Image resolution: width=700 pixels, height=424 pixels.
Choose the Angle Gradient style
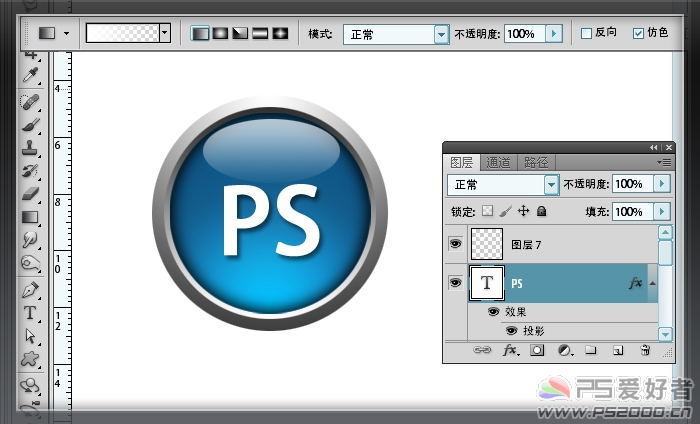[240, 33]
